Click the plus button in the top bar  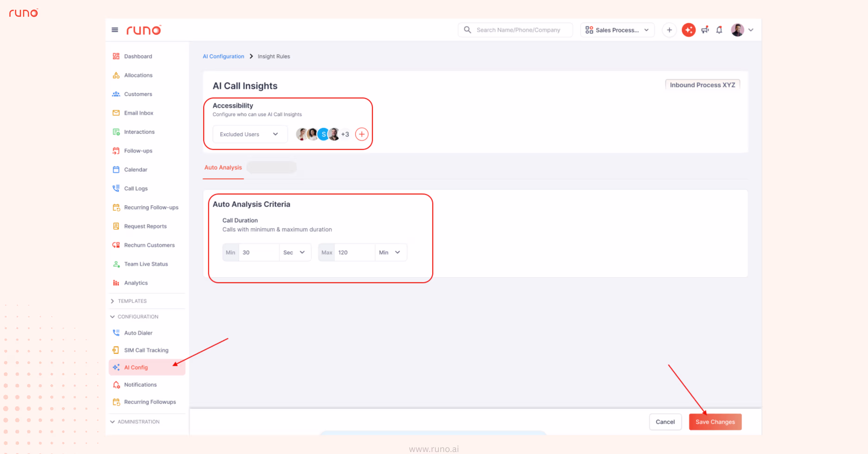coord(669,30)
